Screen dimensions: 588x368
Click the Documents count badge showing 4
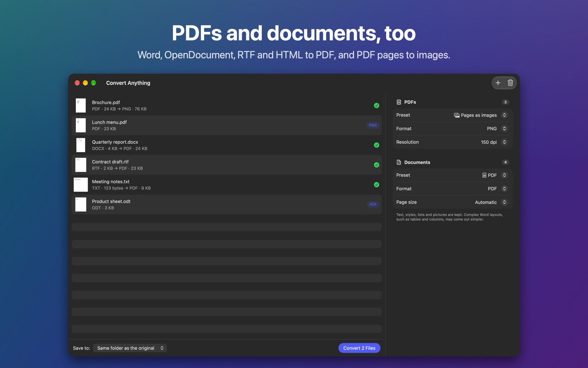coord(506,162)
